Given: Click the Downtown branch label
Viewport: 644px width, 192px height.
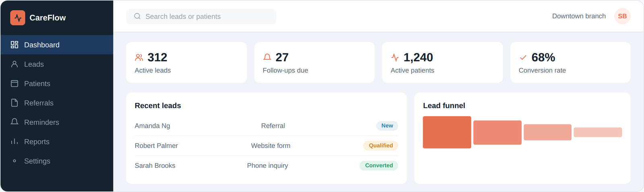Looking at the screenshot, I should point(579,16).
